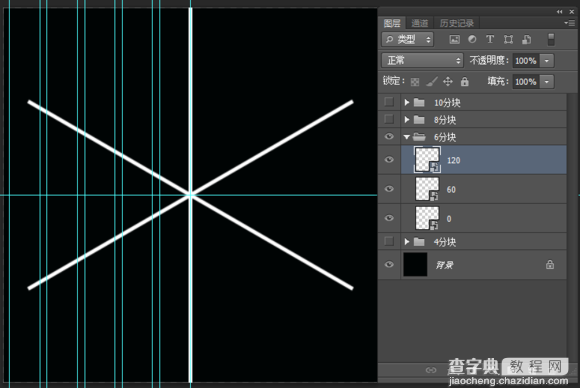Click the 填充 100% field
The height and width of the screenshot is (388, 580).
(x=526, y=82)
